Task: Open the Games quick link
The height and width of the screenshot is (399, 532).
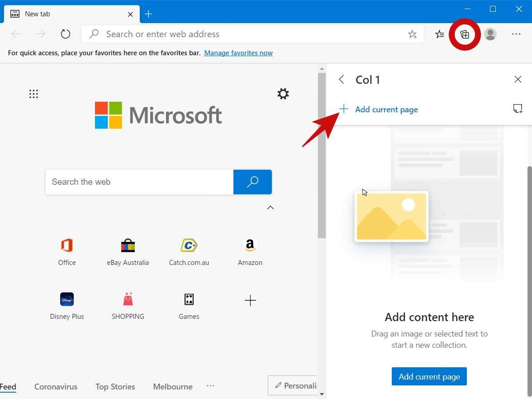Action: click(x=189, y=306)
